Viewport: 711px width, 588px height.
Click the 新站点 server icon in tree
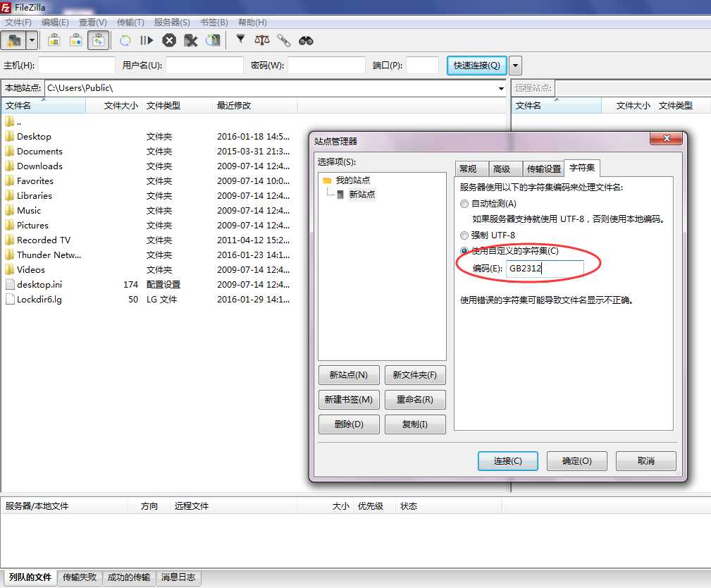[x=340, y=194]
